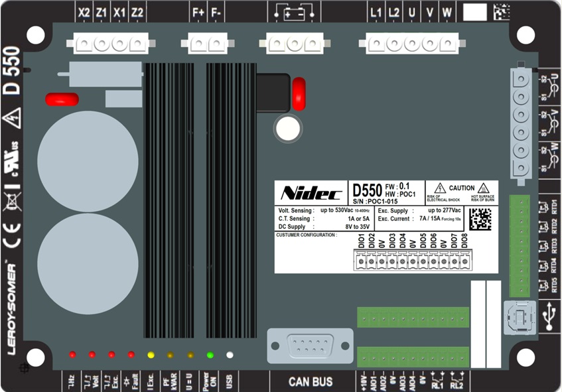This screenshot has width=562, height=392.
Task: Click the red Hz status LED
Action: tap(72, 355)
